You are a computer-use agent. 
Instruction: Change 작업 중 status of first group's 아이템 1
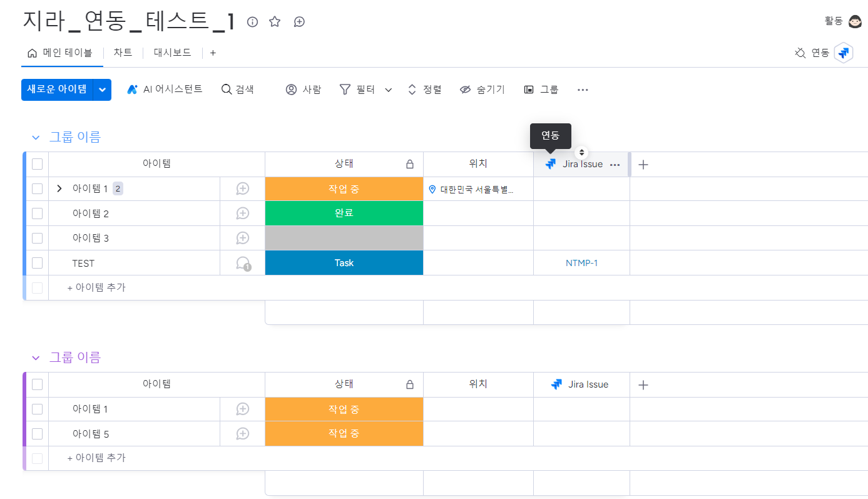344,189
